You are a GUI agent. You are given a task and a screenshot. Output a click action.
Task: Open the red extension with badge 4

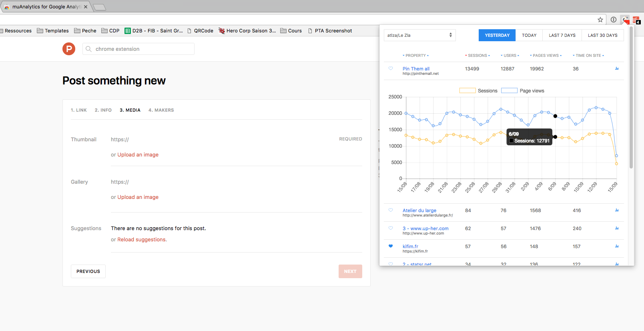tap(636, 20)
